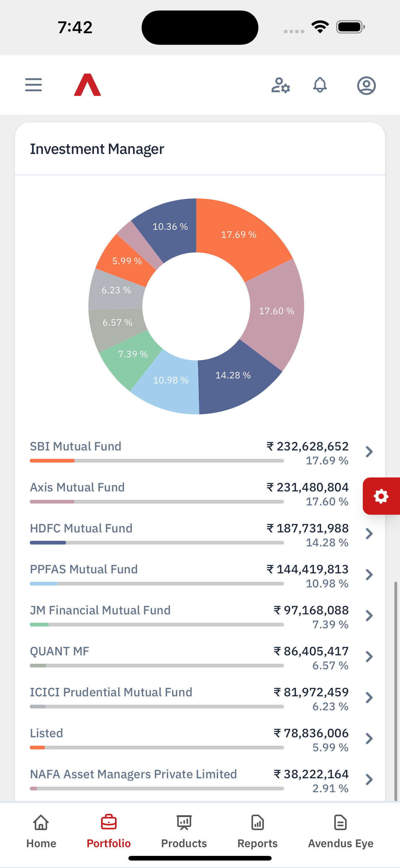Tap the Reports document chart icon
The width and height of the screenshot is (400, 868).
tap(258, 822)
